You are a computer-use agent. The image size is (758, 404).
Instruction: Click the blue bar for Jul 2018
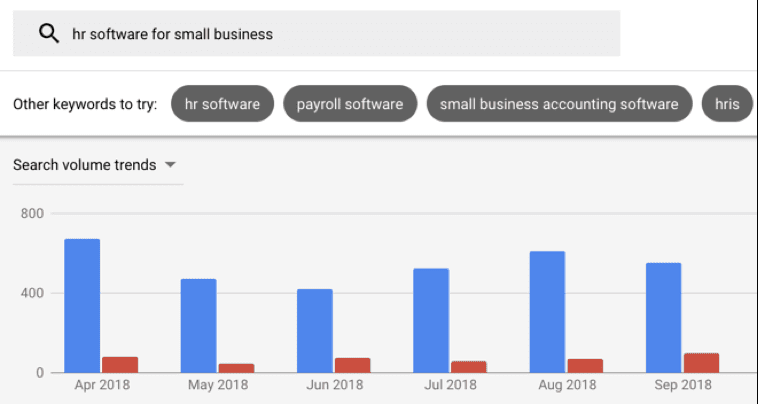tap(430, 320)
